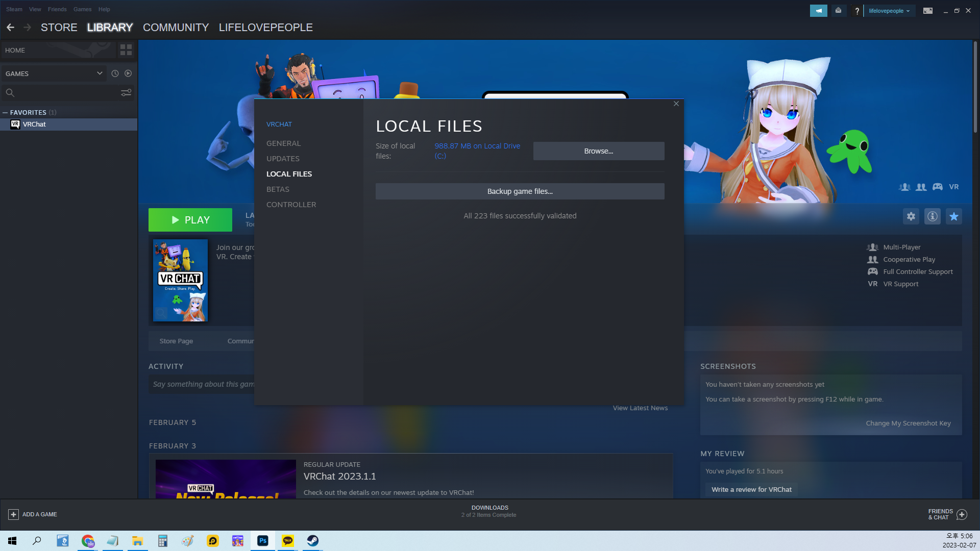Switch library to collections grid view

(126, 50)
